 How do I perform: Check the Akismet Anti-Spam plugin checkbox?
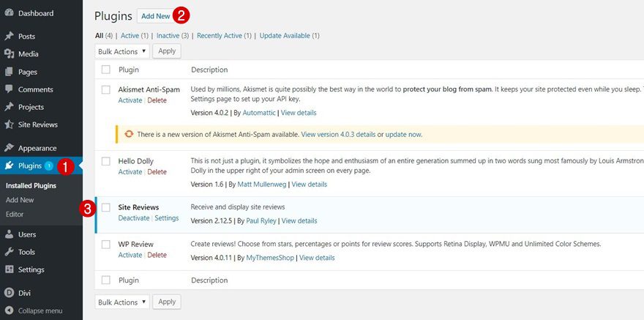pyautogui.click(x=106, y=89)
